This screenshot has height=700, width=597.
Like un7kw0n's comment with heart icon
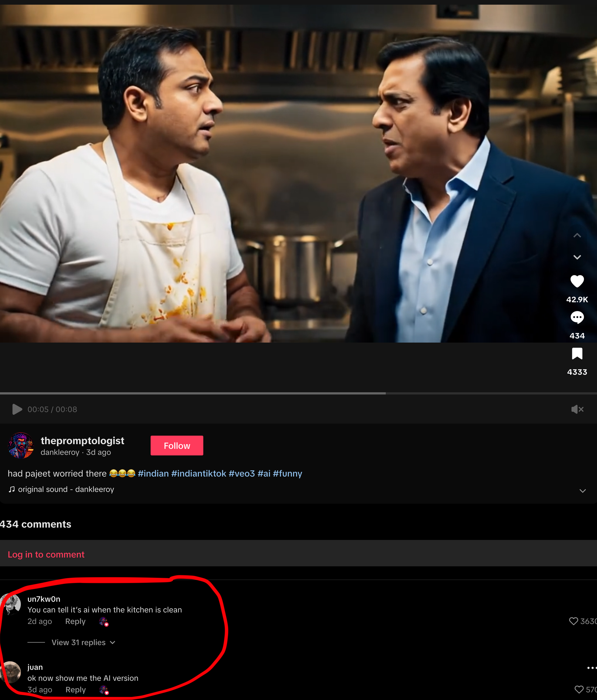[x=573, y=621]
